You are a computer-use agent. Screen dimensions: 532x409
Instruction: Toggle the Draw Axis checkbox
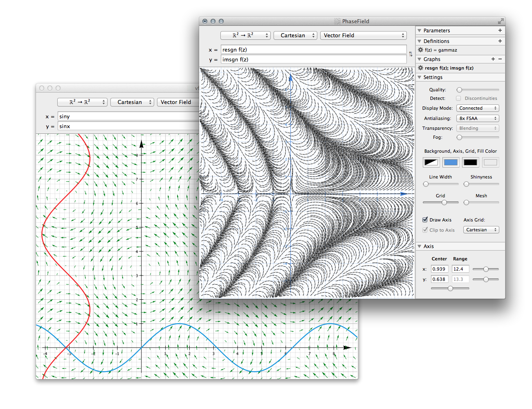425,220
